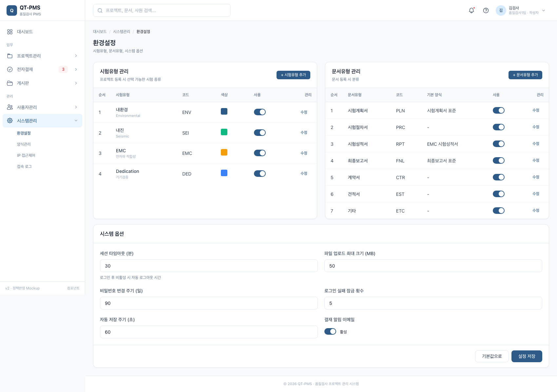This screenshot has width=557, height=392.
Task: Click 세션 타임아웃 (분) input field
Action: (x=209, y=266)
